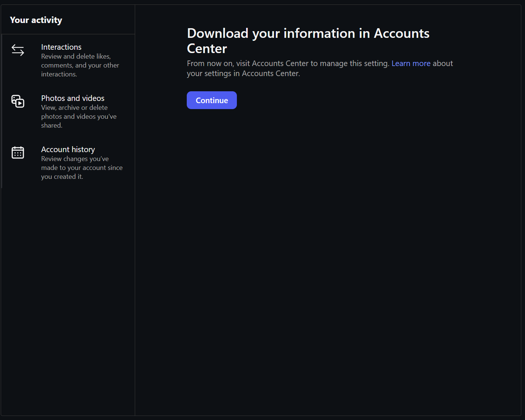Click 'Review and delete likes' description text
The height and width of the screenshot is (420, 525).
coord(80,65)
